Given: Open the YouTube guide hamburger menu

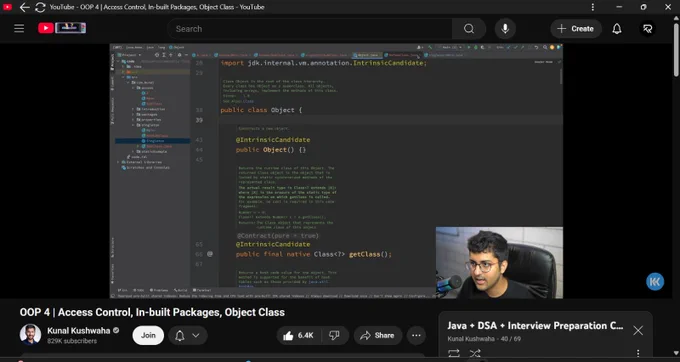Looking at the screenshot, I should point(19,29).
